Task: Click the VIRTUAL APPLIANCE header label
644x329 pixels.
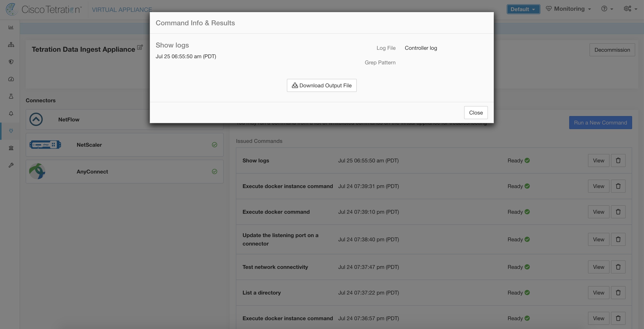Action: (x=122, y=10)
